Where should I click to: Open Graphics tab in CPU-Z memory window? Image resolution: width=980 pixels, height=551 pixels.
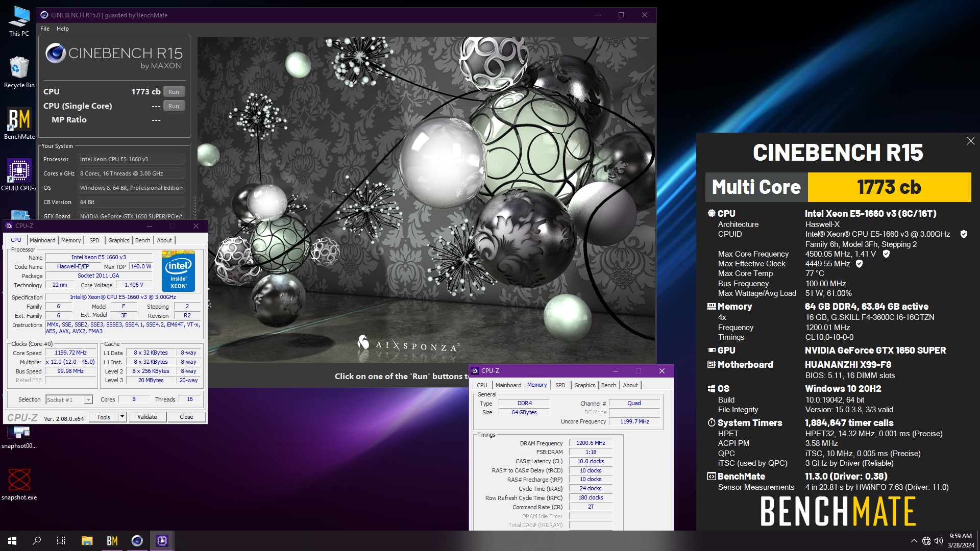pos(584,385)
